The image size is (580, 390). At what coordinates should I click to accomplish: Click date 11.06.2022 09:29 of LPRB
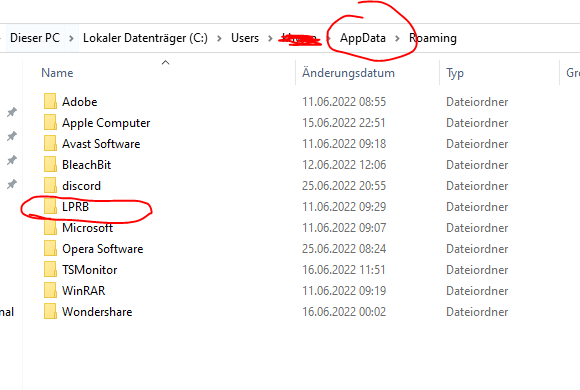344,206
